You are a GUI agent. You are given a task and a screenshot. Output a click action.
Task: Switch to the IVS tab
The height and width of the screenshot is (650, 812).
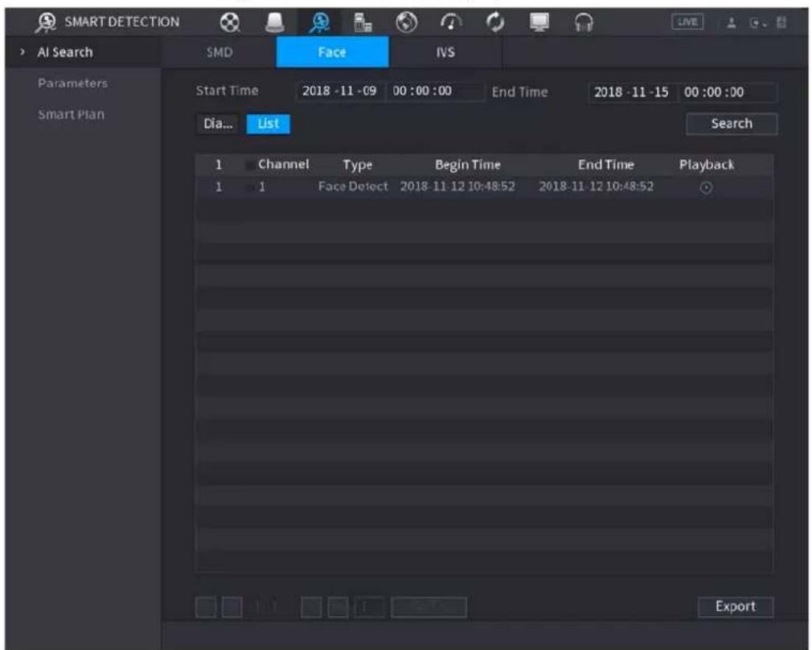click(x=445, y=52)
